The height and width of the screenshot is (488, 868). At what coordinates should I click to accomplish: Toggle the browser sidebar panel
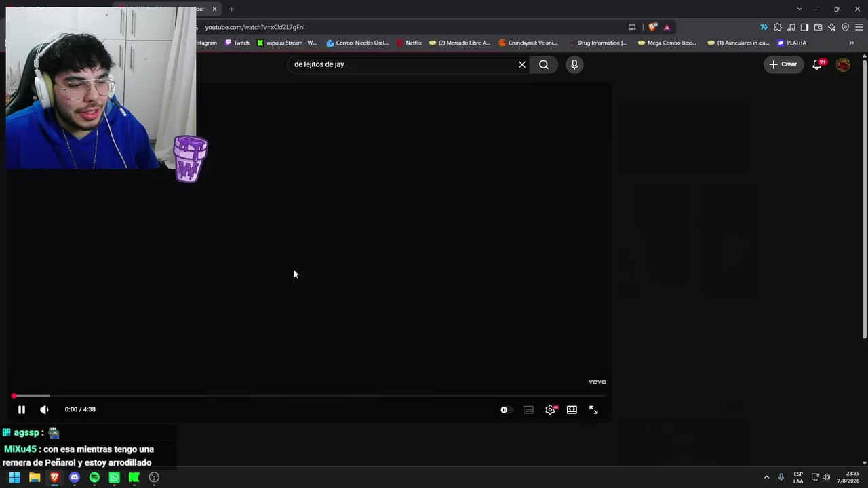[804, 27]
